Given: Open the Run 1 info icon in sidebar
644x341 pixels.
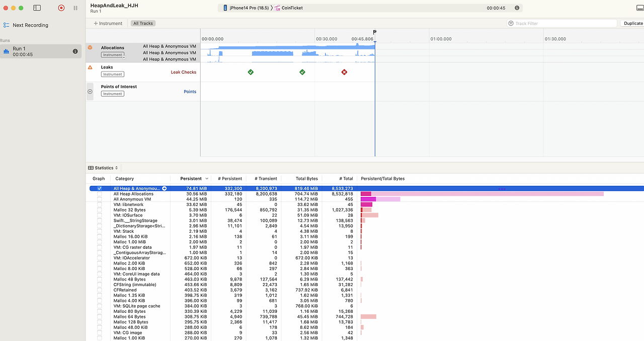Looking at the screenshot, I should tap(75, 51).
